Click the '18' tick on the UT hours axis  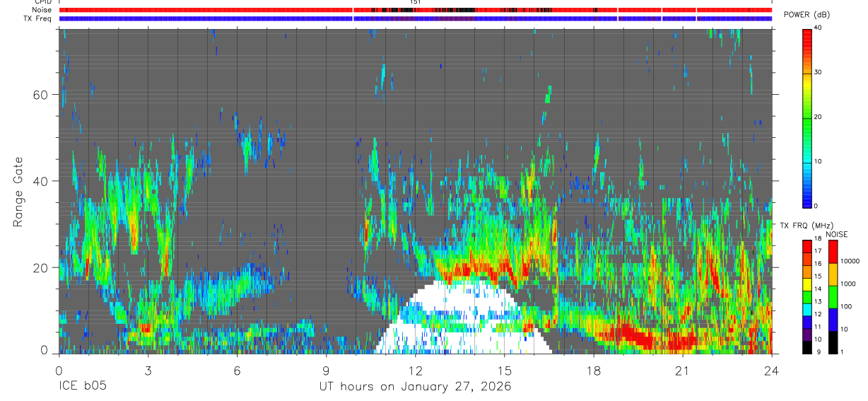(594, 370)
